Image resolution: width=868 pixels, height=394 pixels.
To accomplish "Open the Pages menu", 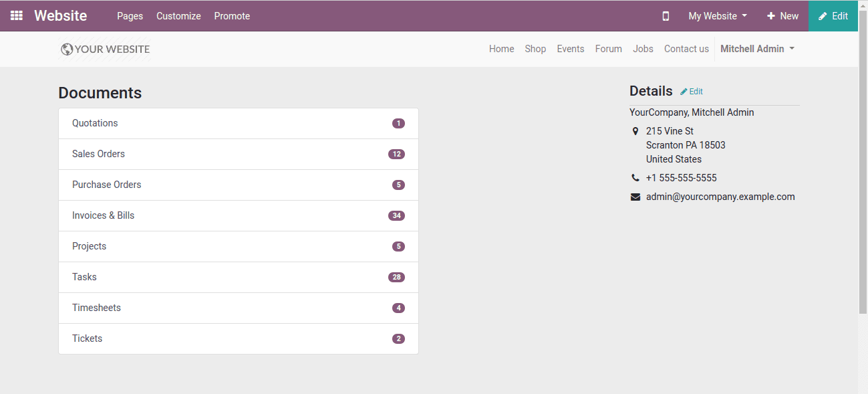I will (x=130, y=16).
